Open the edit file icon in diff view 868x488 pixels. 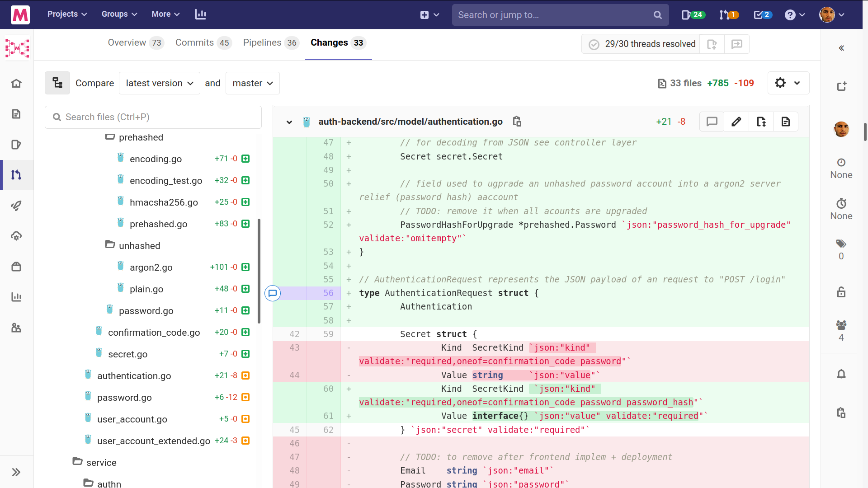click(737, 122)
